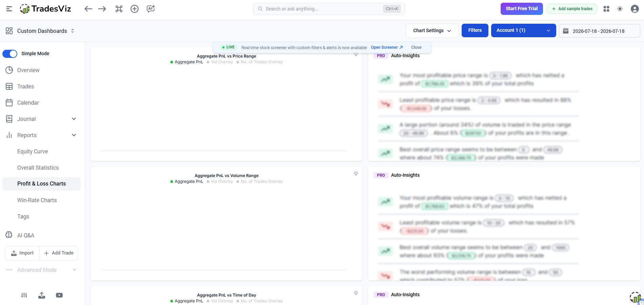Toggle Vol Overlay legend in Time of Day chart
Image resolution: width=644 pixels, height=305 pixels.
[x=220, y=301]
